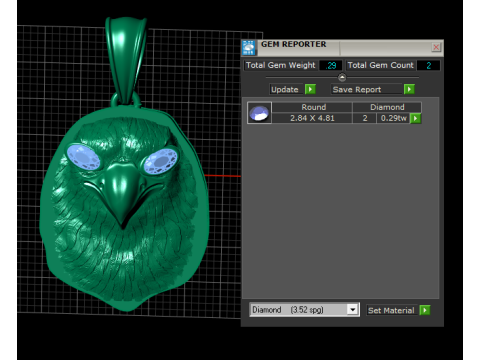This screenshot has width=480, height=360.
Task: Click the Save Report button
Action: [367, 89]
